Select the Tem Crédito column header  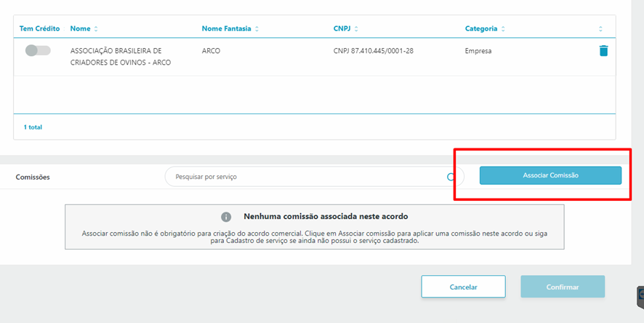pyautogui.click(x=39, y=28)
